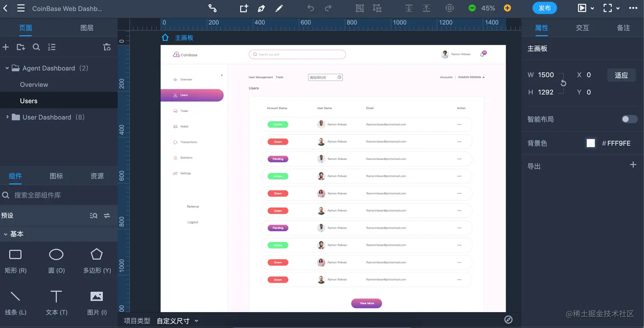Screen dimensions: 644x328
Task: Open the 交互 interaction tab
Action: (582, 28)
